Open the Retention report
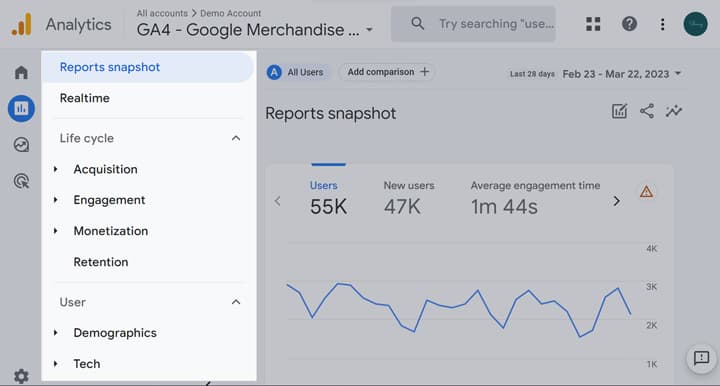Image resolution: width=720 pixels, height=386 pixels. (x=101, y=262)
